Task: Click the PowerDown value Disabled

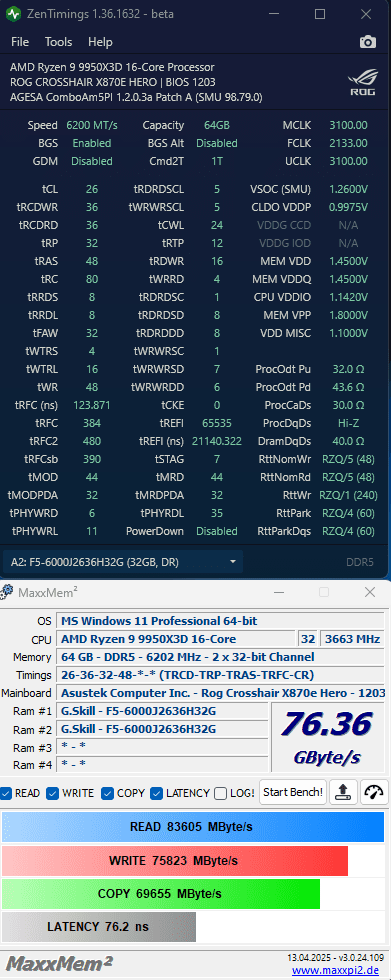Action: (x=217, y=531)
